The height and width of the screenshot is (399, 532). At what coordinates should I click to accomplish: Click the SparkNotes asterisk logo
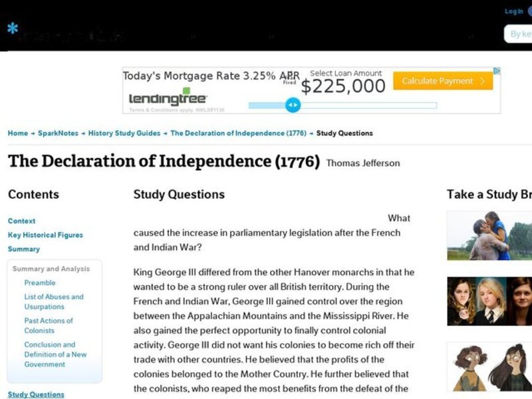click(x=13, y=28)
